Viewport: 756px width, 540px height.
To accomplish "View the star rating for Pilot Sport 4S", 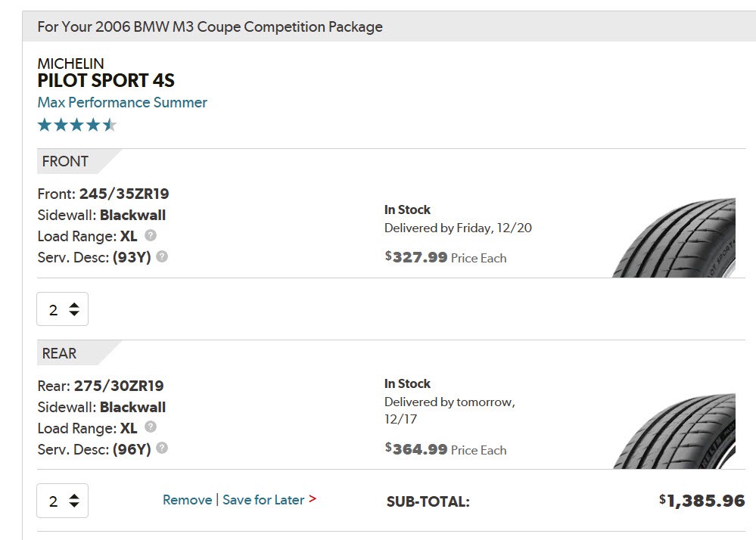I will click(x=77, y=126).
